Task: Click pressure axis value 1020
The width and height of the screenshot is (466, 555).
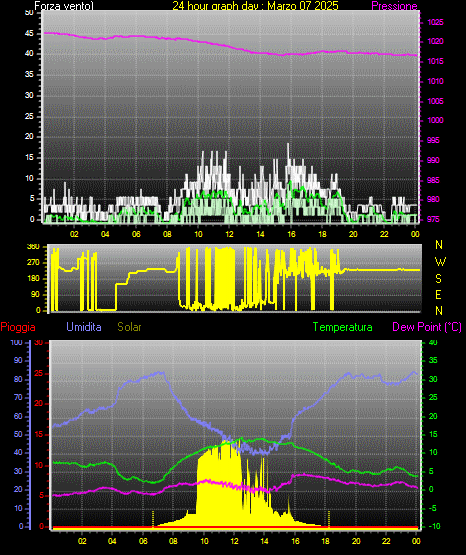Action: (x=436, y=41)
